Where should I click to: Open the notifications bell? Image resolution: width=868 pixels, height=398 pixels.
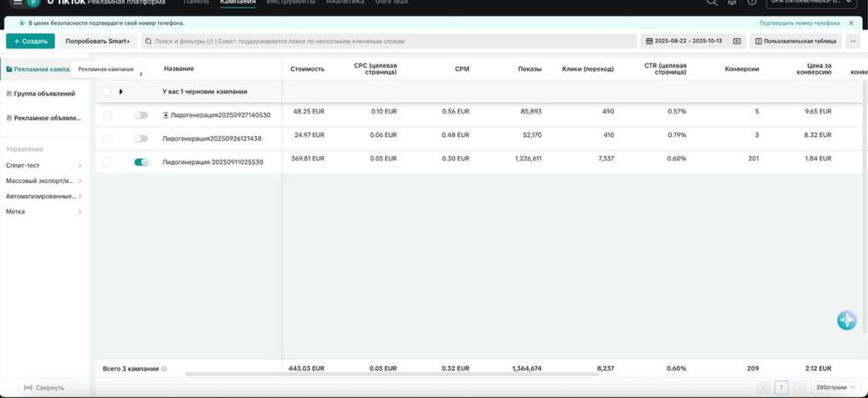[732, 3]
